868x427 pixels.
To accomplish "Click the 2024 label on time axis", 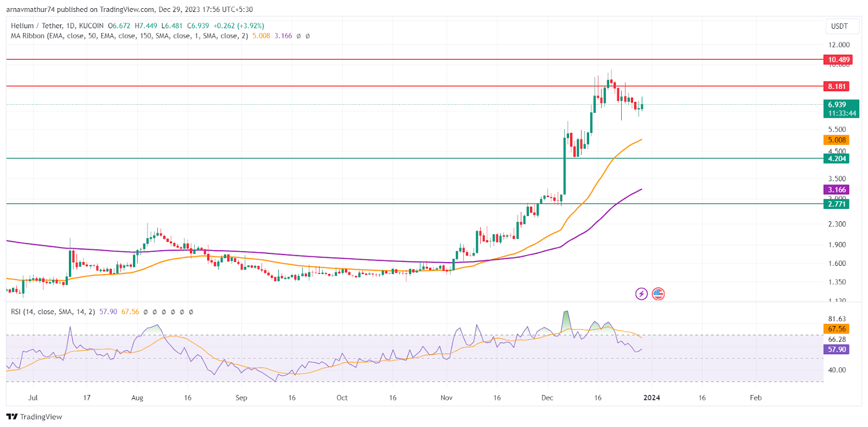I will tap(652, 398).
